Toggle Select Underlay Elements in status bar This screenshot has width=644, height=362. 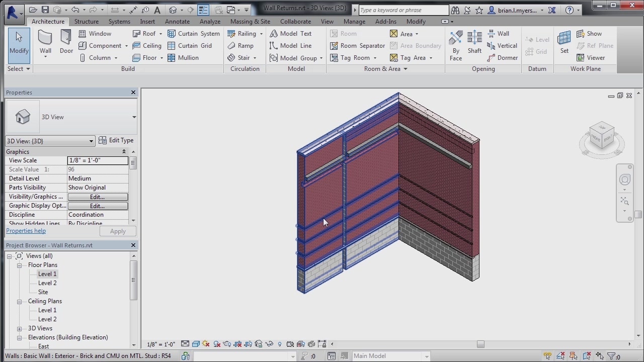point(560,356)
